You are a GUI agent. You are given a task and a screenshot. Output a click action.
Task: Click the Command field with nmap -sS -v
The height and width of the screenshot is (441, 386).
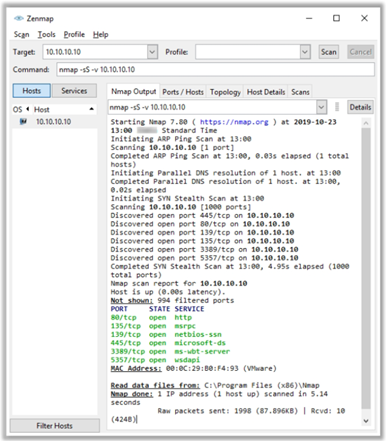tap(215, 70)
